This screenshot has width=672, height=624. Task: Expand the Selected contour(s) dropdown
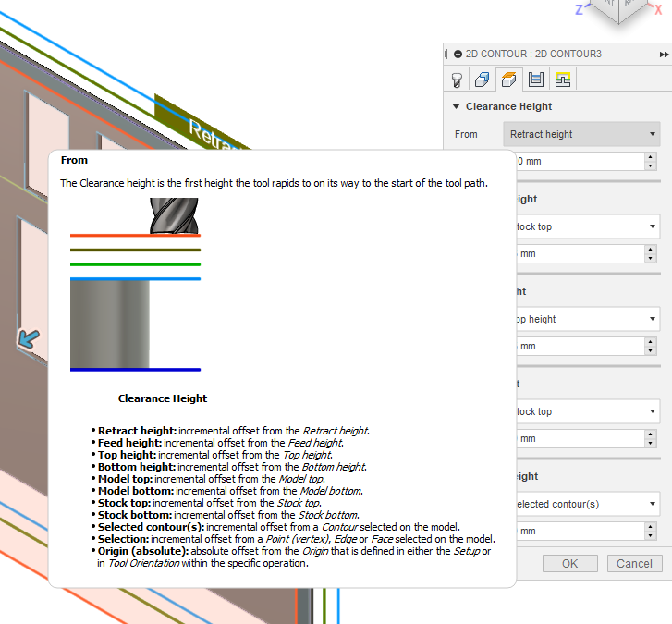click(x=584, y=504)
